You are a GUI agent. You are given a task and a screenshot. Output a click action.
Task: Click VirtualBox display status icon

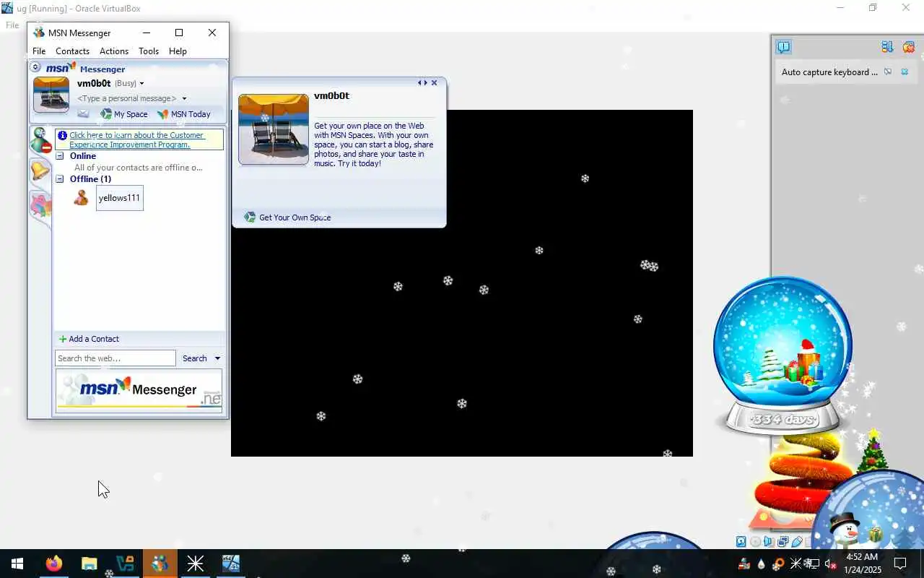tap(783, 541)
